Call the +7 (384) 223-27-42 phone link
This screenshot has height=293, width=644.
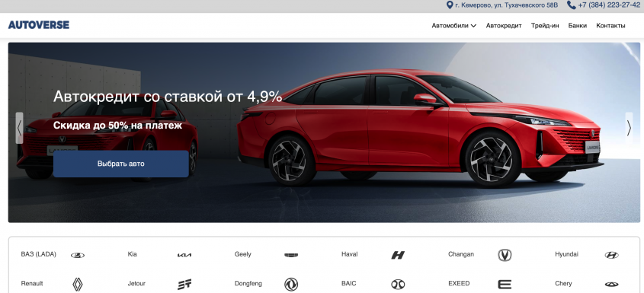click(x=609, y=5)
